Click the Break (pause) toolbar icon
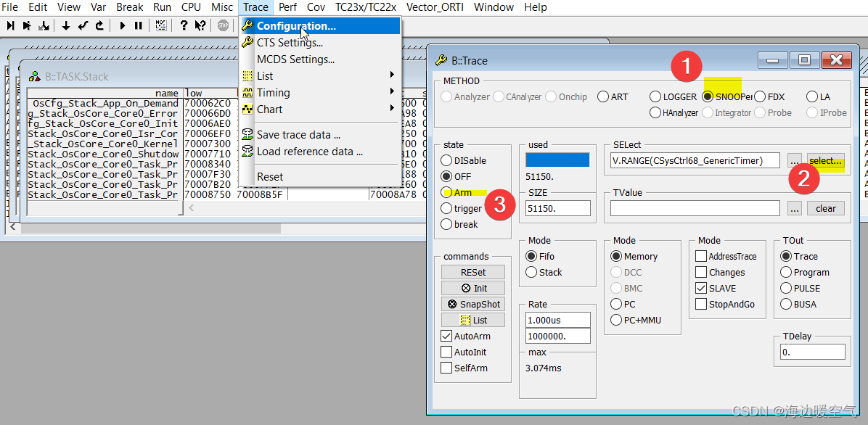The height and width of the screenshot is (425, 868). tap(138, 25)
